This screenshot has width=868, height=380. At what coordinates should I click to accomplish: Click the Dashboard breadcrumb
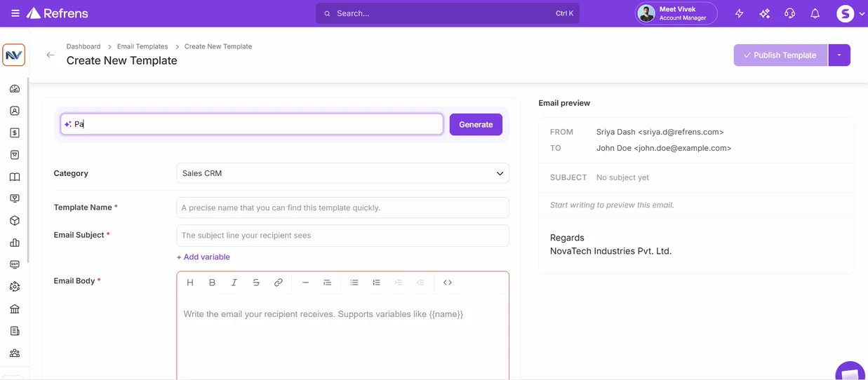coord(84,46)
